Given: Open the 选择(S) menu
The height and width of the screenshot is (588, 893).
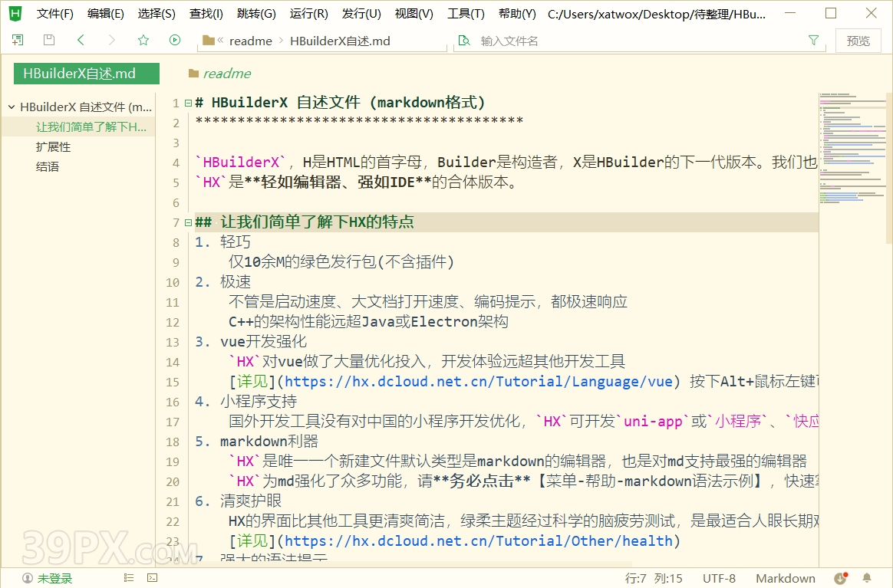Looking at the screenshot, I should click(157, 14).
